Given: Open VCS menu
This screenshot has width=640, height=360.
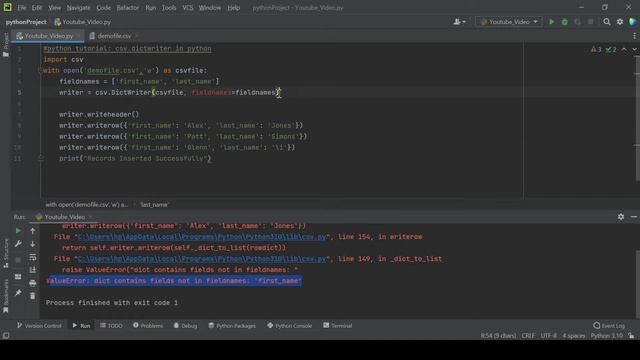Looking at the screenshot, I should pyautogui.click(x=187, y=8).
